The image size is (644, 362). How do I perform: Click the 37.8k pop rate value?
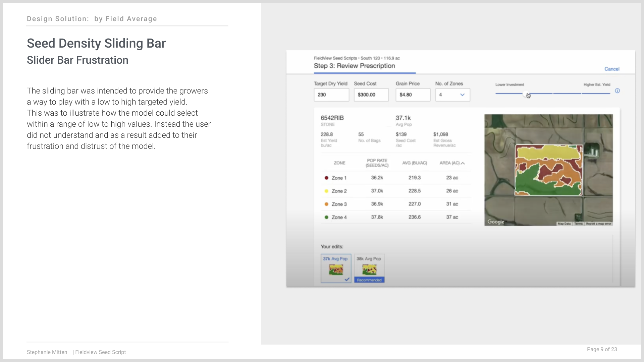click(377, 217)
